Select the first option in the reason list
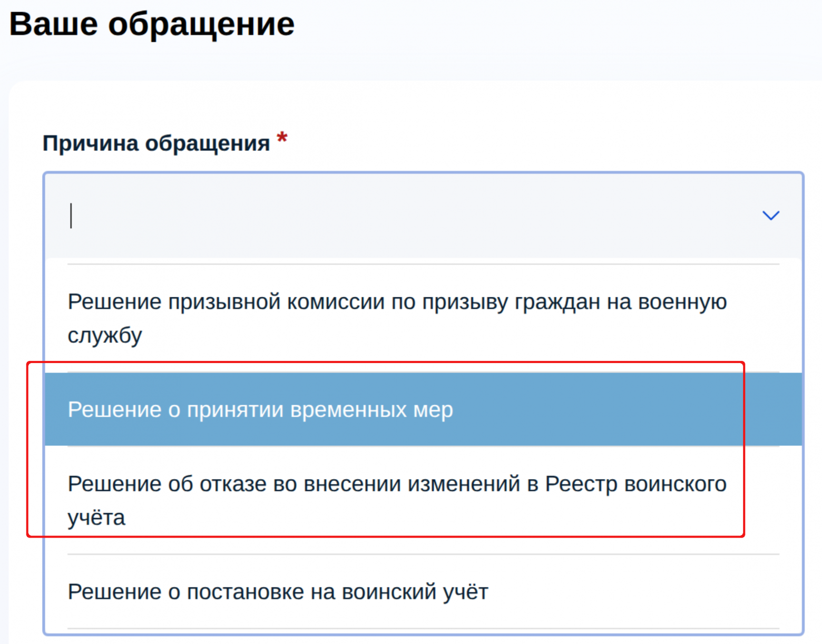The image size is (822, 644). pyautogui.click(x=397, y=318)
